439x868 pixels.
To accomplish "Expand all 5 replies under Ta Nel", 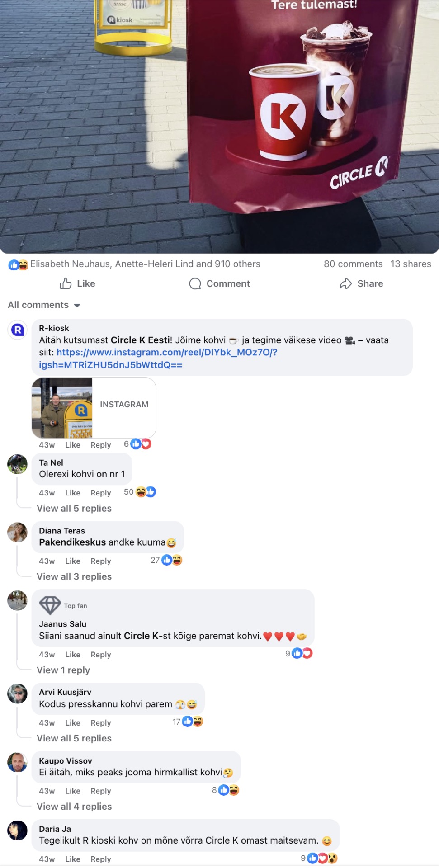I will [x=74, y=508].
